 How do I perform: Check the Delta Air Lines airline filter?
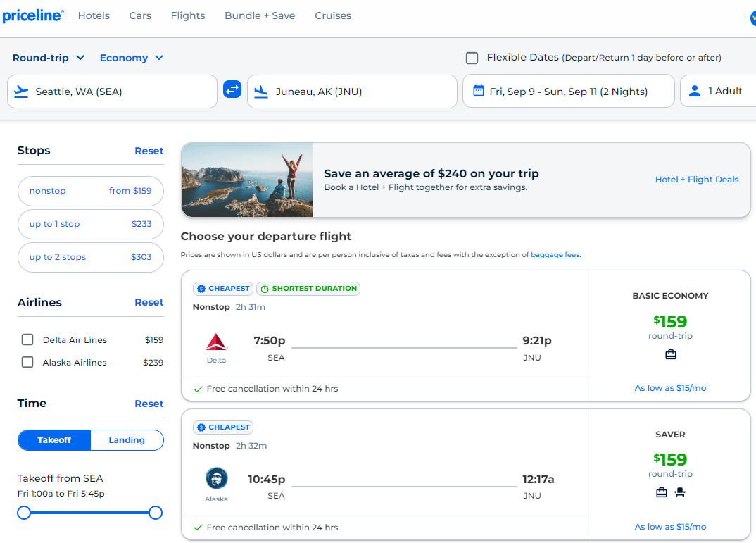tap(27, 339)
